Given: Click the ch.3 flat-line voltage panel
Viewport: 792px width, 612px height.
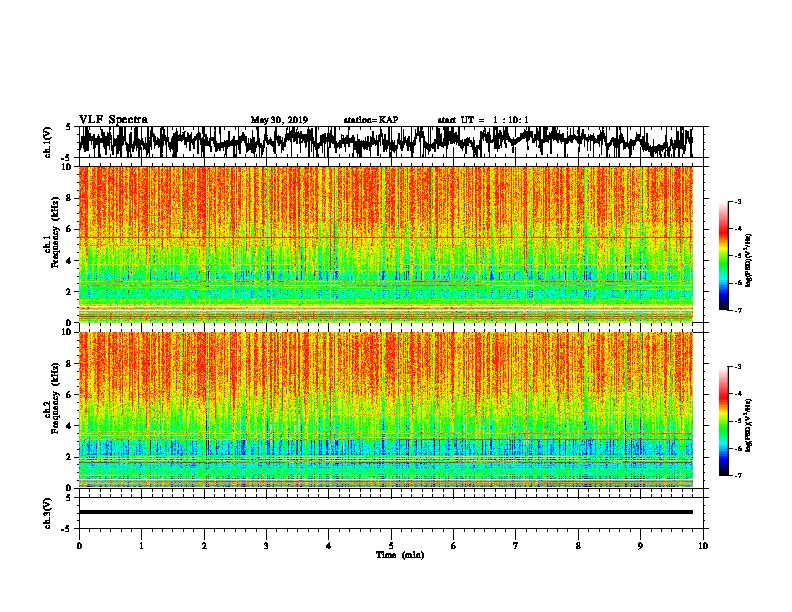Looking at the screenshot, I should (393, 513).
